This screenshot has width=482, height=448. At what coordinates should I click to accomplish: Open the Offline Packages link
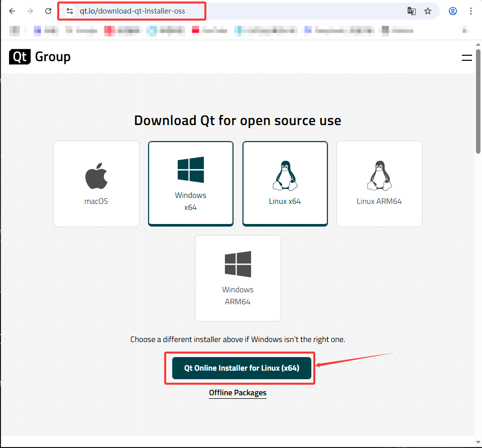pyautogui.click(x=237, y=393)
